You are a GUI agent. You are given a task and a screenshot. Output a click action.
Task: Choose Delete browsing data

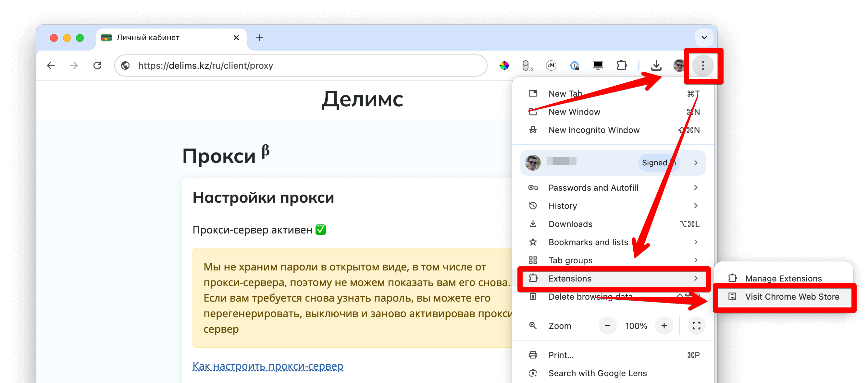click(613, 296)
